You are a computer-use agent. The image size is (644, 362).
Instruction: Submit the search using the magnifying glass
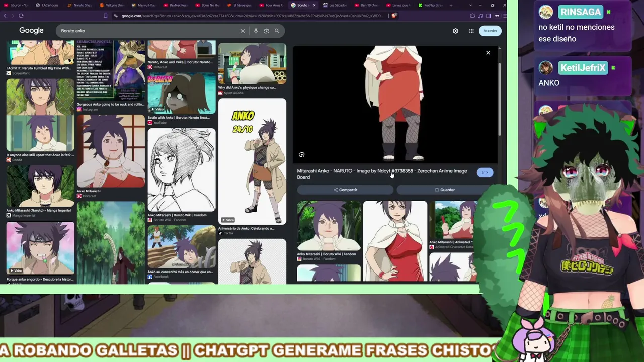(277, 31)
